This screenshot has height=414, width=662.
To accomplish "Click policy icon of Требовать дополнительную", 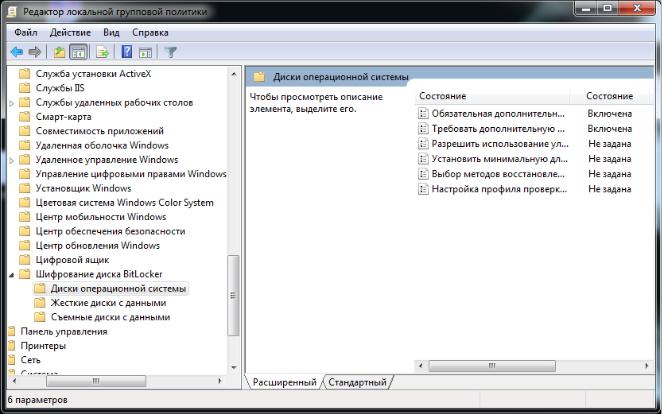I will pyautogui.click(x=423, y=129).
